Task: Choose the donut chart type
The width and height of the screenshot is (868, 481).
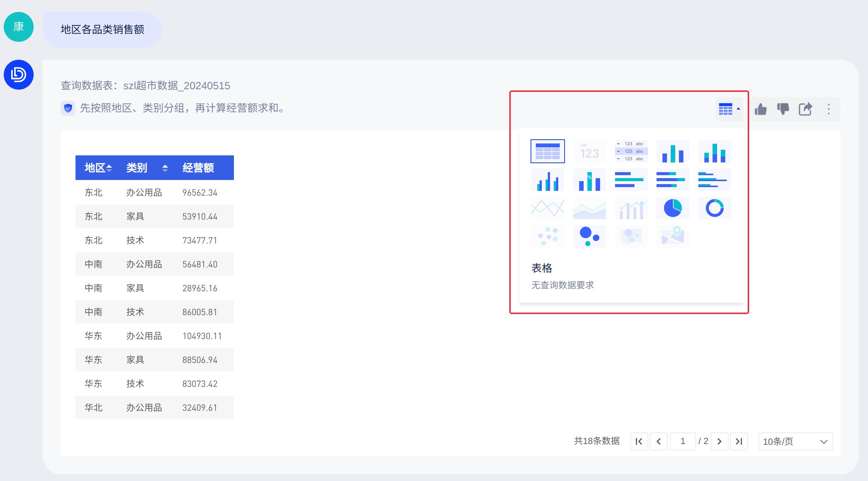Action: [x=714, y=208]
